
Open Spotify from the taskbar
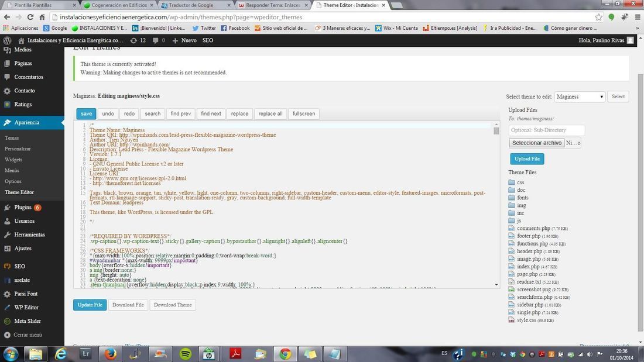click(x=185, y=354)
